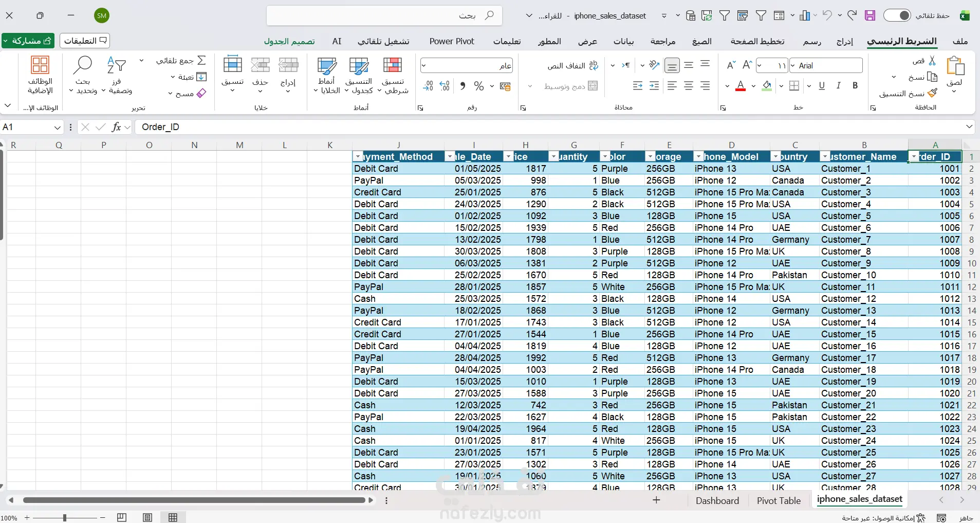Expand the formula bar
Screen dimensions: 980x523
click(969, 127)
